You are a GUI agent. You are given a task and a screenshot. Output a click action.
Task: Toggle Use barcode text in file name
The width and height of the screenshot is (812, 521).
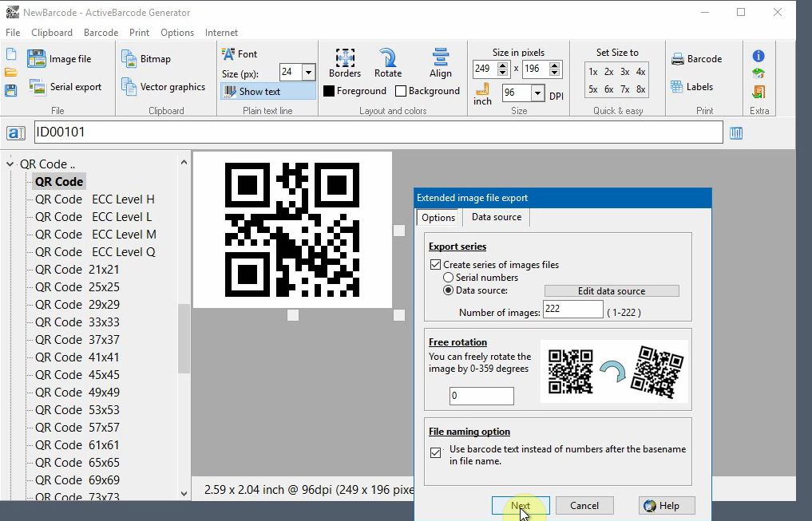pos(435,452)
